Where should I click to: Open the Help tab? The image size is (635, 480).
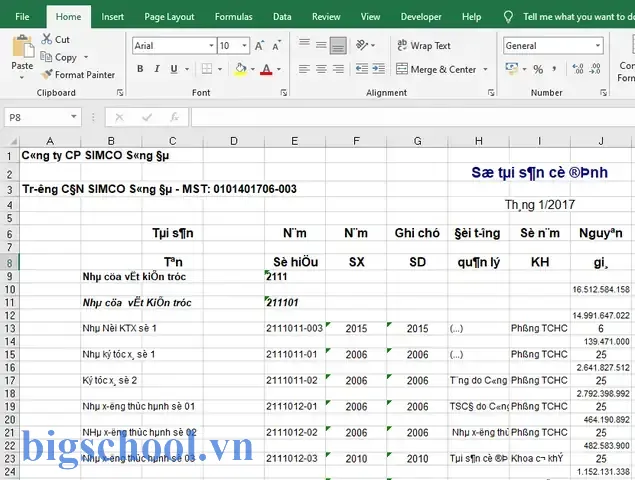click(x=471, y=17)
